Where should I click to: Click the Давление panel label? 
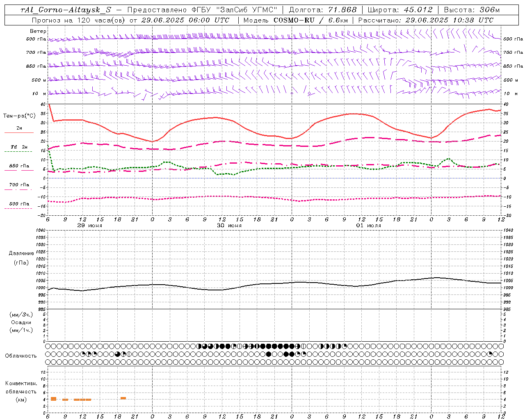(x=21, y=253)
